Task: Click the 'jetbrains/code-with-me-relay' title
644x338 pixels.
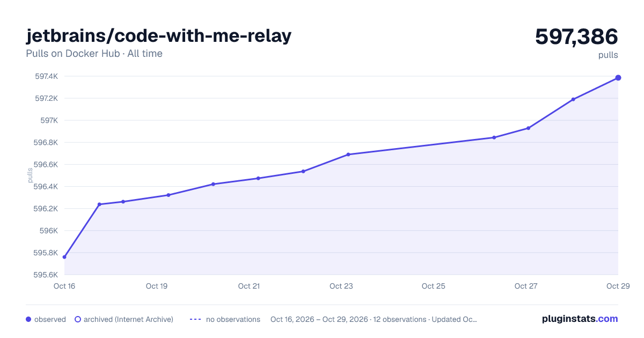Action: (159, 35)
